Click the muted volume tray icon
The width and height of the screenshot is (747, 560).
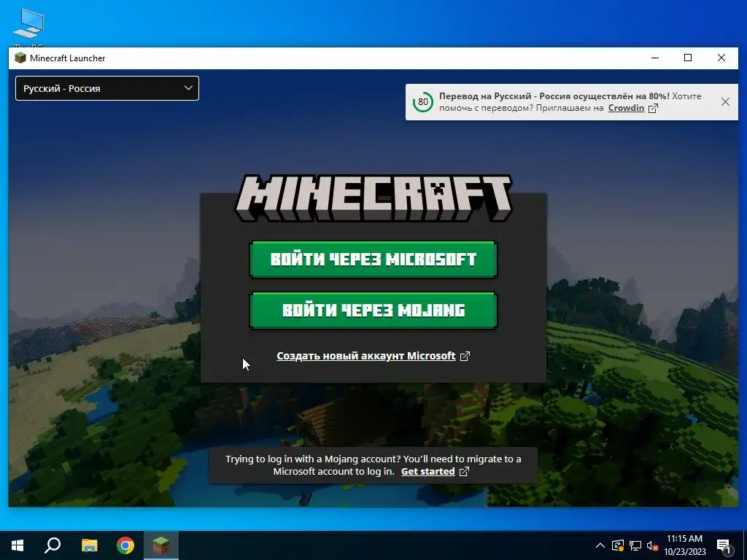[x=653, y=545]
